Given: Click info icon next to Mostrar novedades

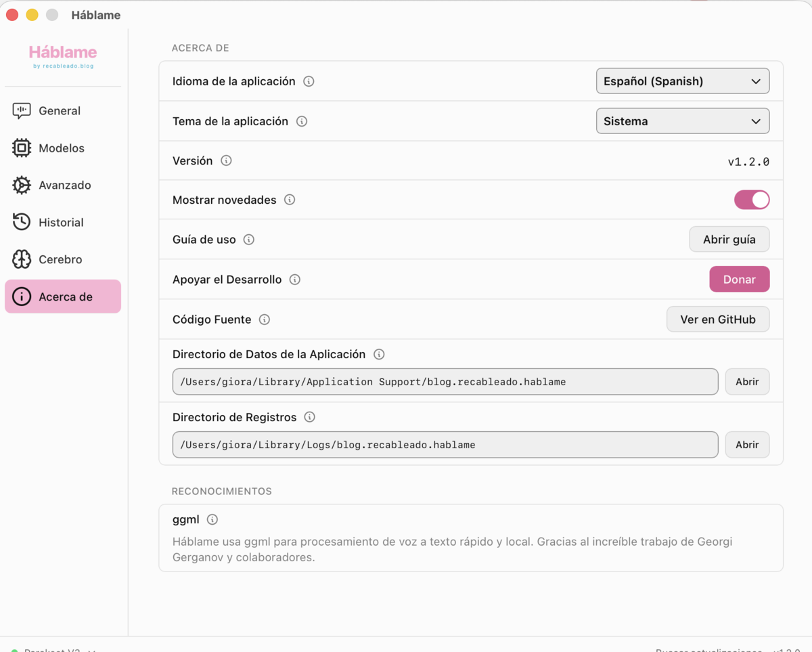Looking at the screenshot, I should tap(290, 200).
